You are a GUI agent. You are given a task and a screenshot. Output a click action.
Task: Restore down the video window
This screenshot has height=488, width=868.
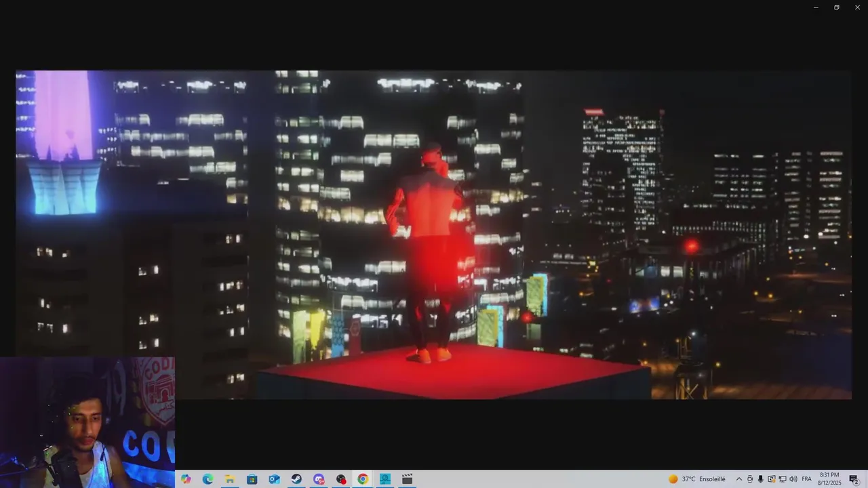tap(837, 7)
